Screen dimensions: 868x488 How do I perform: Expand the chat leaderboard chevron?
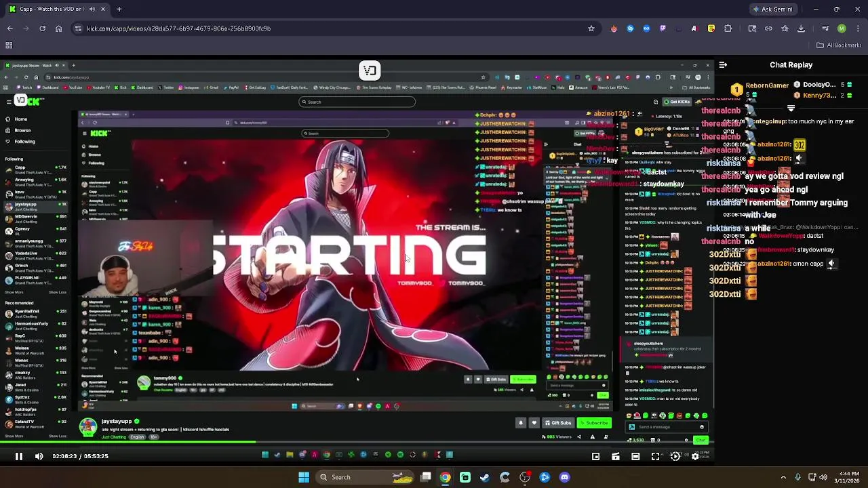point(791,108)
